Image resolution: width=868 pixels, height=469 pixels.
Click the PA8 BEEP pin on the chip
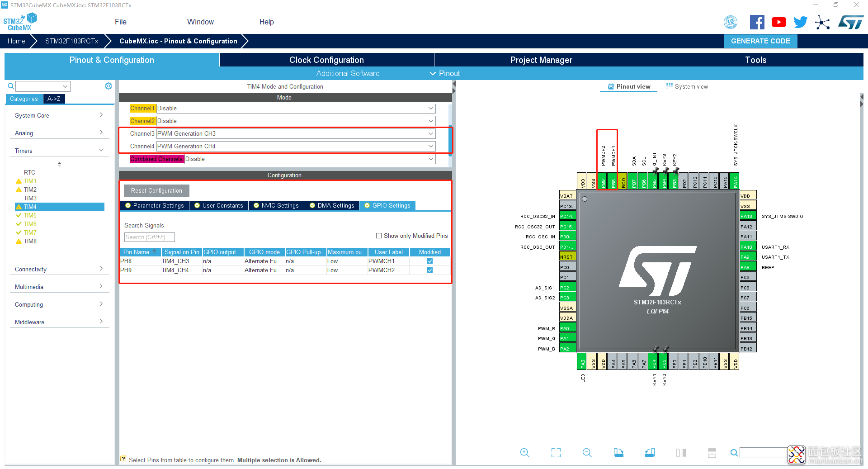click(748, 267)
